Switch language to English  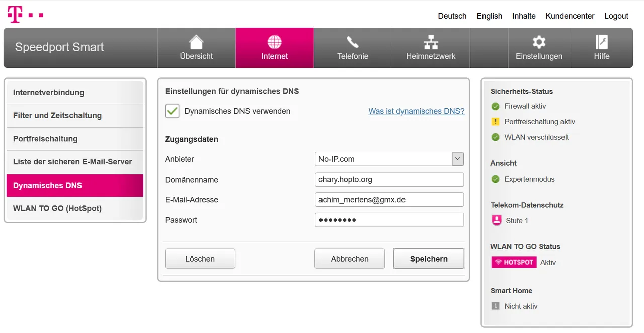pos(490,16)
